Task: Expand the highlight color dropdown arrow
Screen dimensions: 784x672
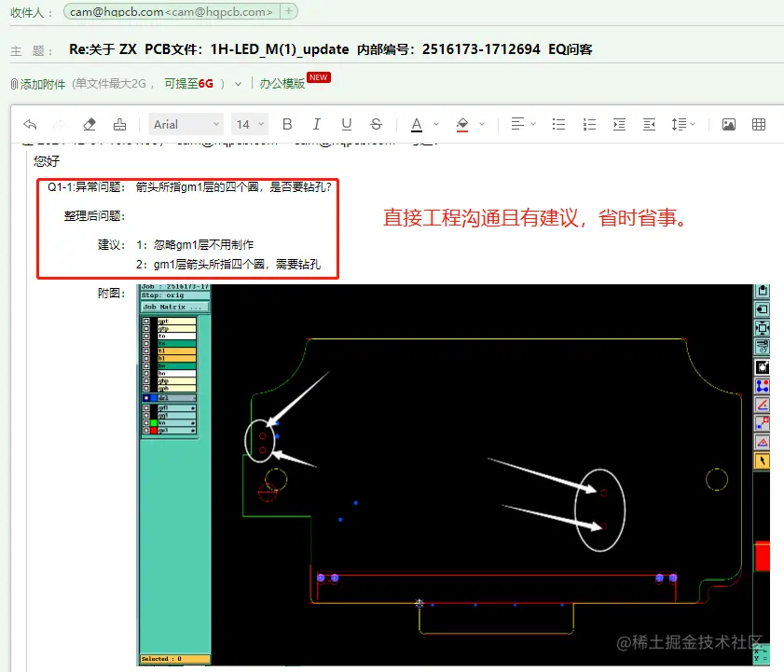Action: pos(482,124)
